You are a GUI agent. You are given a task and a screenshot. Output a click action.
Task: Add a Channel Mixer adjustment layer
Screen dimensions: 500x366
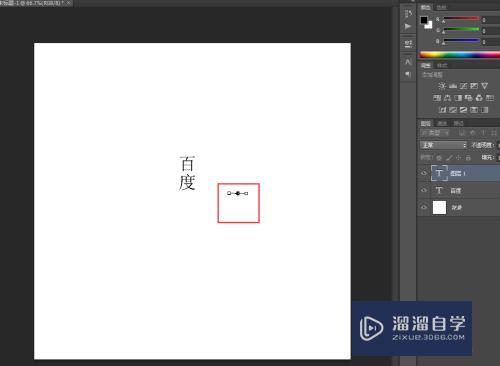[479, 98]
